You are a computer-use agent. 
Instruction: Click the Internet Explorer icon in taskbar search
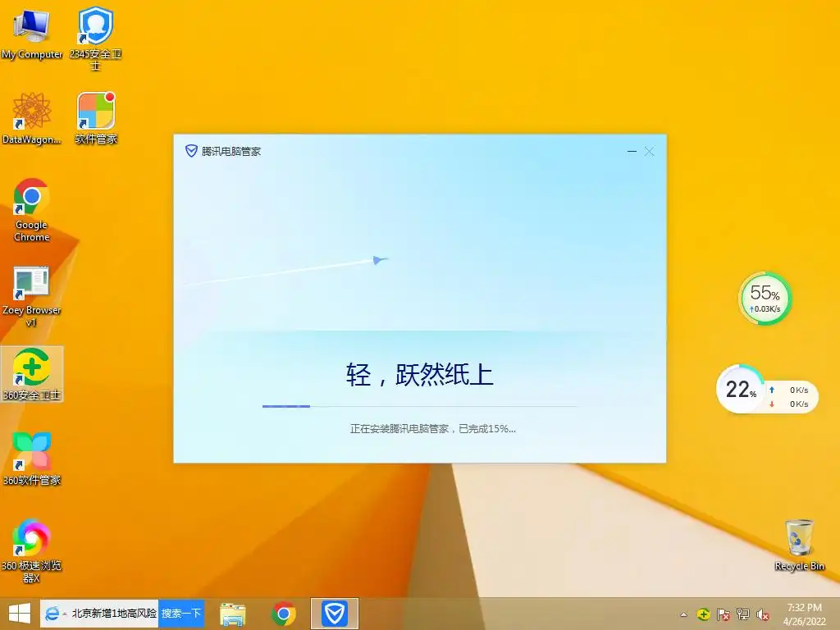[52, 614]
